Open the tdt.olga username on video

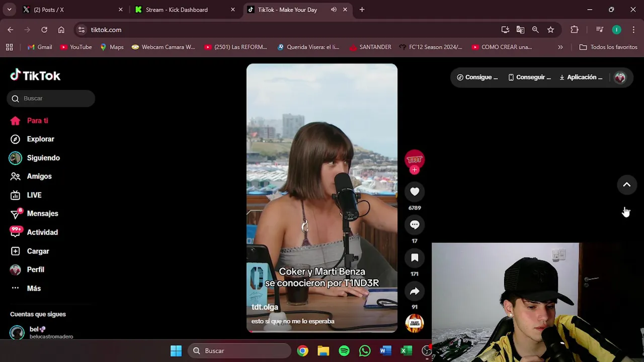tap(265, 307)
